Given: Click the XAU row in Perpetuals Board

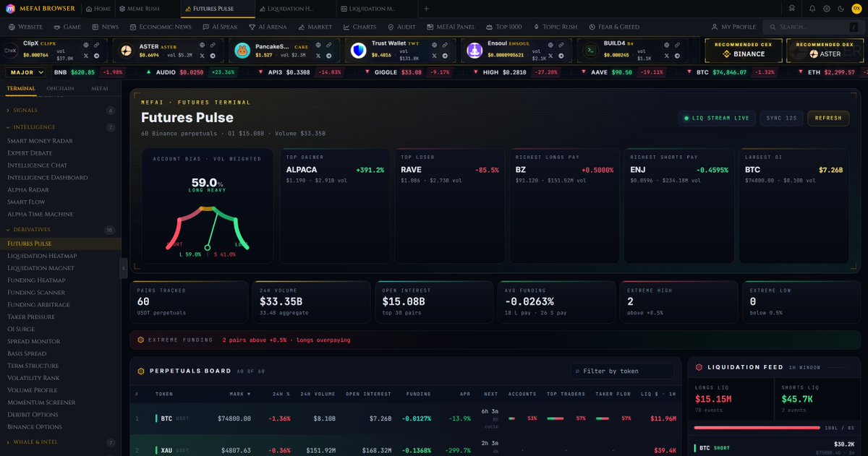Looking at the screenshot, I should pyautogui.click(x=407, y=445).
